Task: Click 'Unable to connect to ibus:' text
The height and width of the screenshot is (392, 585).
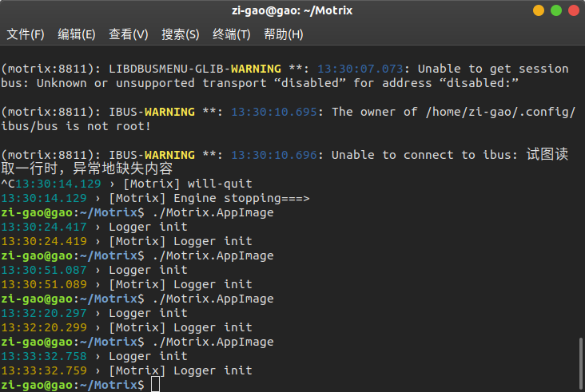Action: pos(424,155)
